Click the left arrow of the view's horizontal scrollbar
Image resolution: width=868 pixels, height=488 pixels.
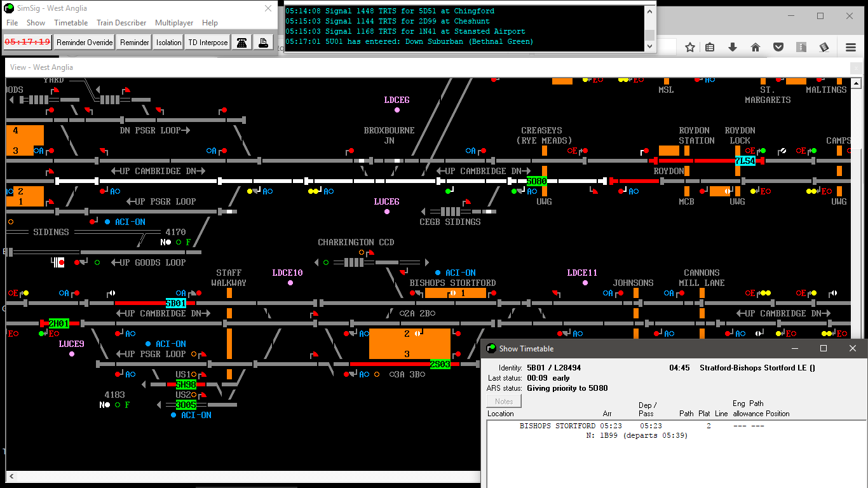[10, 476]
